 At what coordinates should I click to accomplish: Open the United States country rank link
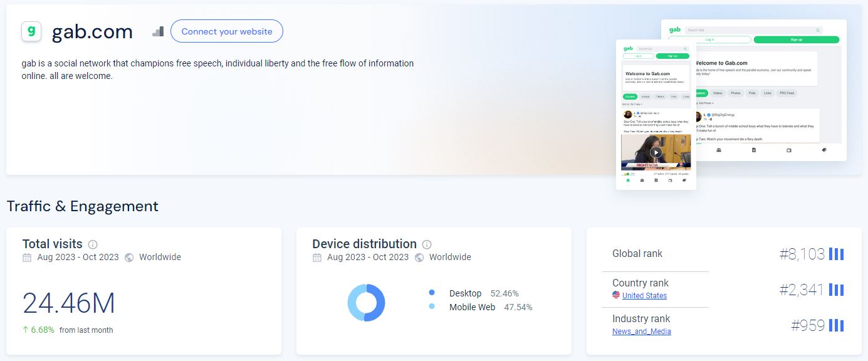[644, 296]
